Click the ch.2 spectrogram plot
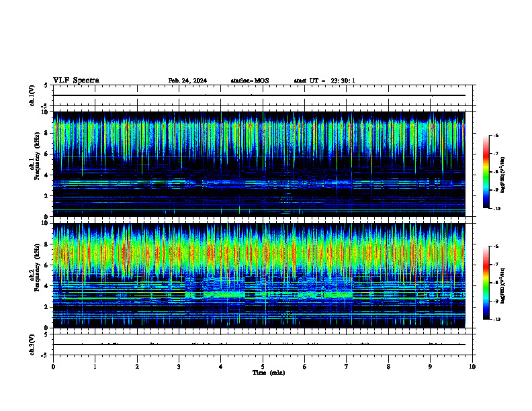532x411 pixels. [x=259, y=275]
